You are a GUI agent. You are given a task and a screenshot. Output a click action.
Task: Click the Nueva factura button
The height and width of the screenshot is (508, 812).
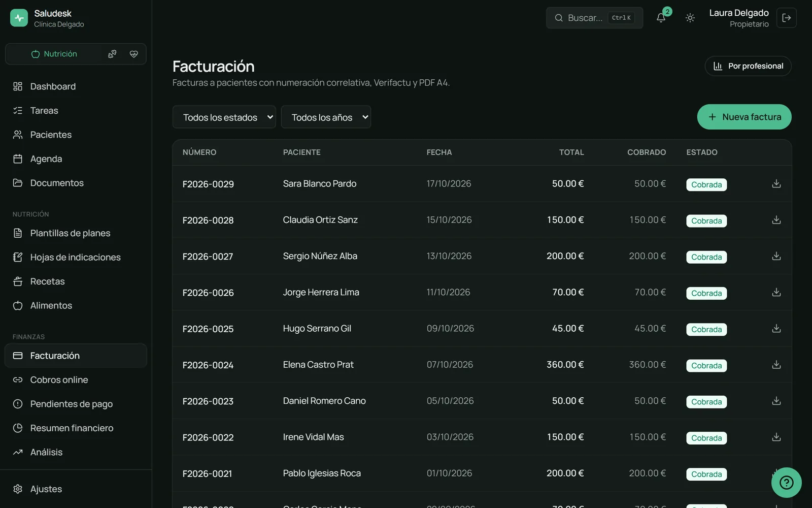pyautogui.click(x=744, y=117)
